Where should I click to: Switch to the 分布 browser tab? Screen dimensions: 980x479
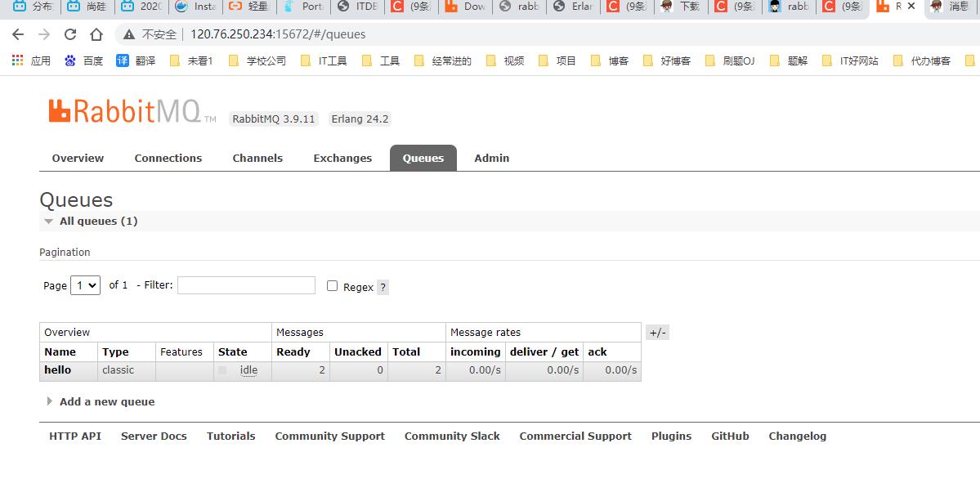[x=34, y=7]
